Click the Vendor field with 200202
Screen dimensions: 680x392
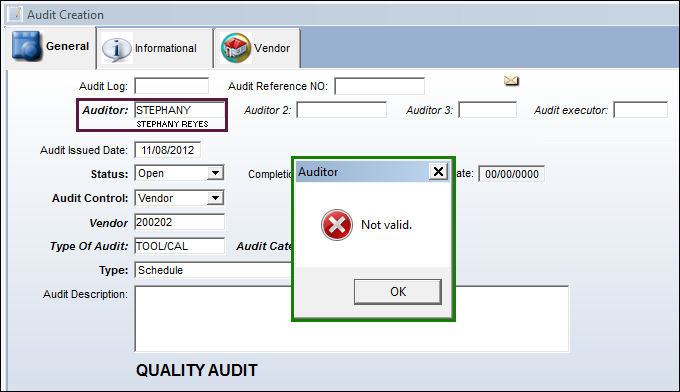coord(180,222)
